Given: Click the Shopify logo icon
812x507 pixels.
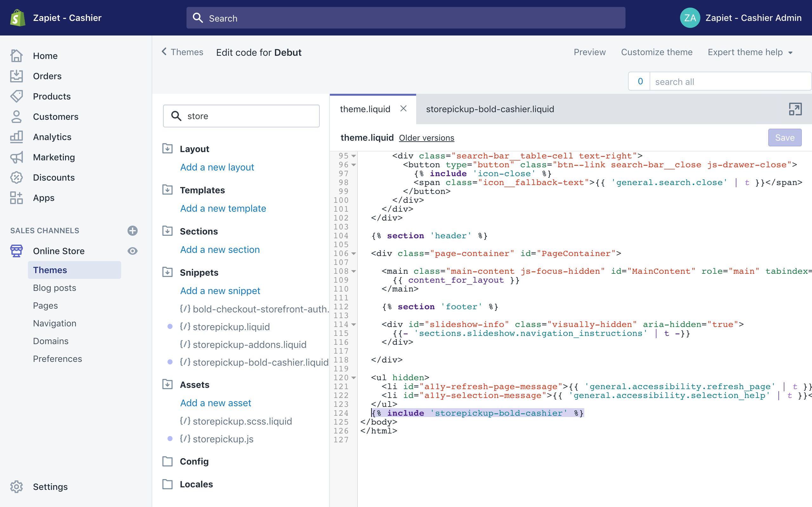Looking at the screenshot, I should 17,18.
